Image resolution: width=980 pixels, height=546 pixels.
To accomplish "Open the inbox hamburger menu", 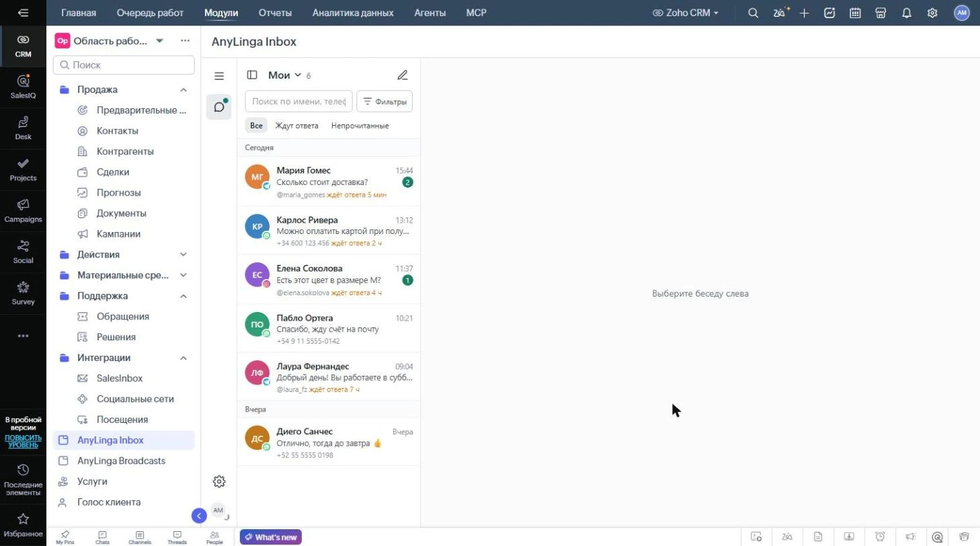I will coord(219,76).
